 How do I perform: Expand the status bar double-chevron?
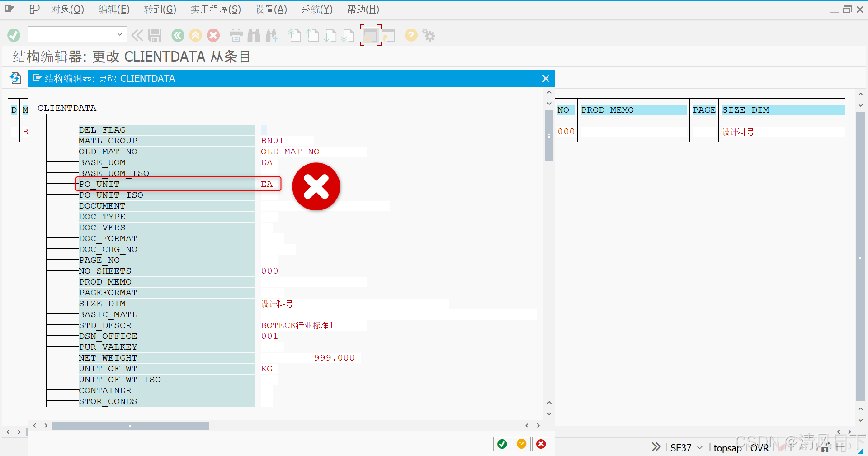[x=656, y=446]
